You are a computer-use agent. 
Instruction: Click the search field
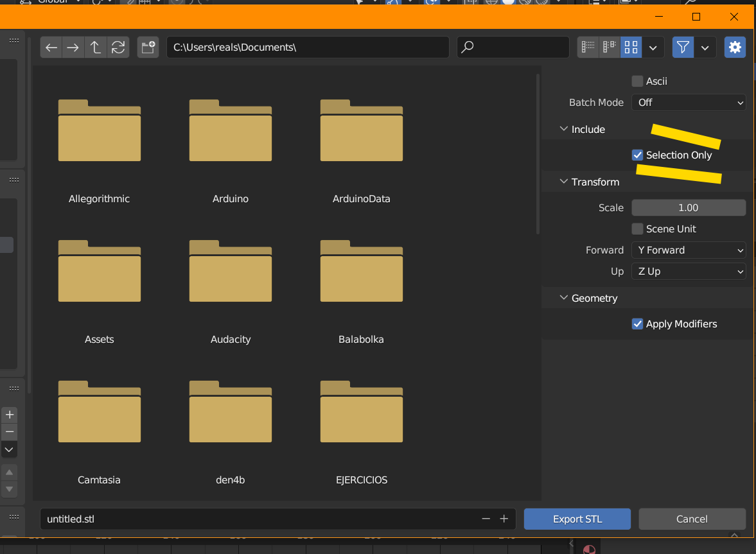tap(513, 48)
